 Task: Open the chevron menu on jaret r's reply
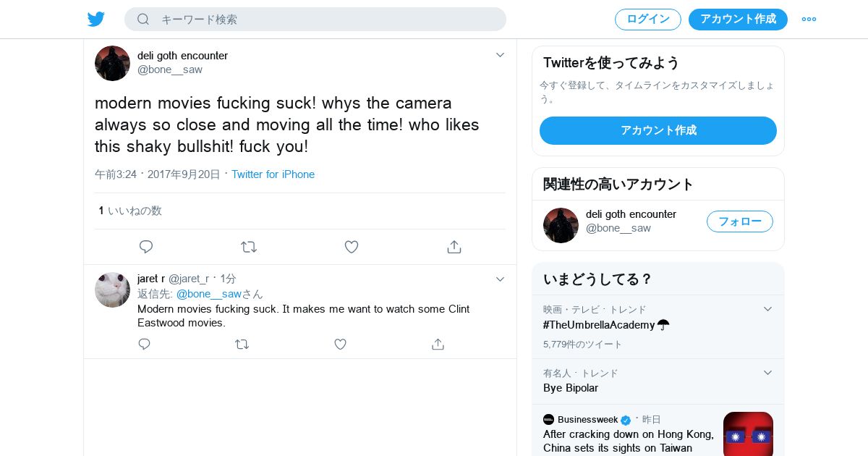coord(500,279)
